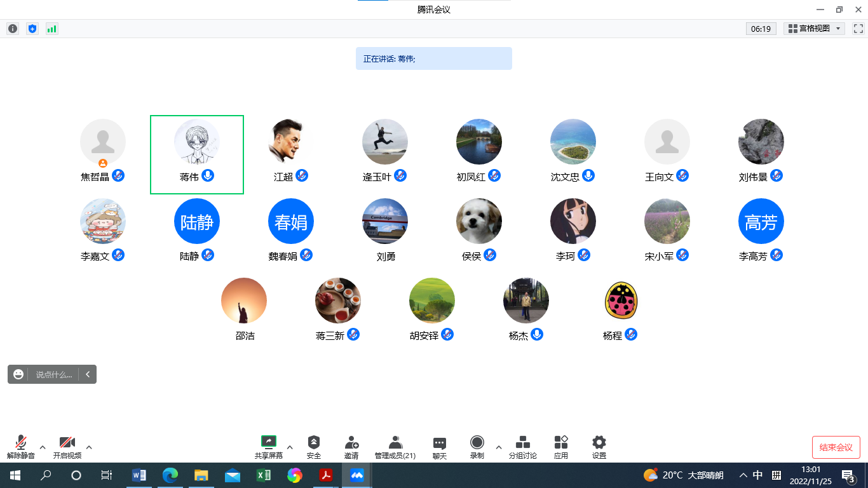The height and width of the screenshot is (488, 868).
Task: Open meeting Settings (设置) gear
Action: pyautogui.click(x=599, y=443)
